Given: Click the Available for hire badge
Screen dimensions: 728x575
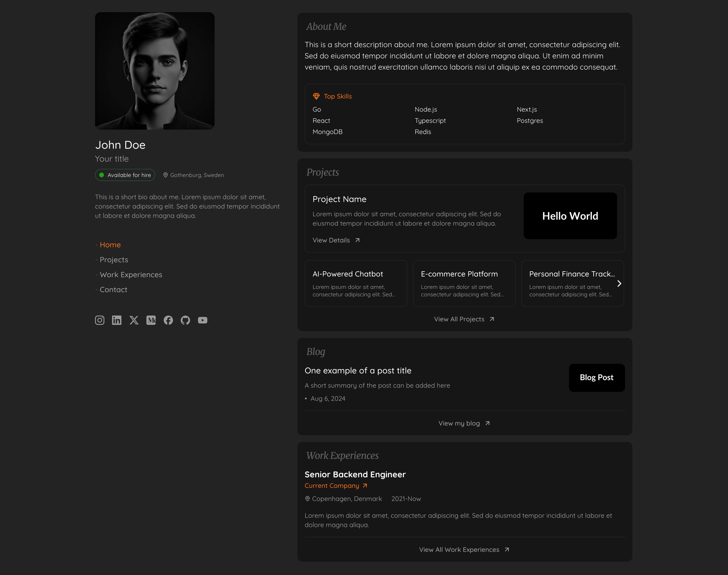Looking at the screenshot, I should pos(125,175).
